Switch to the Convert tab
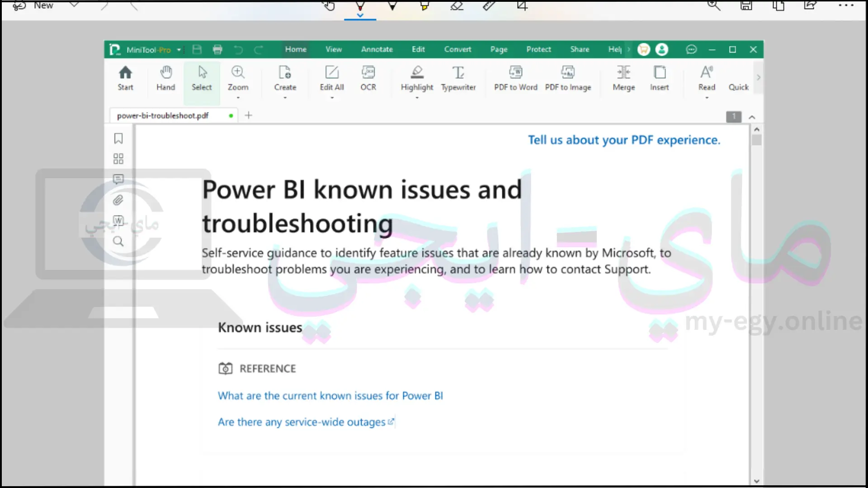The width and height of the screenshot is (868, 488). (x=458, y=49)
